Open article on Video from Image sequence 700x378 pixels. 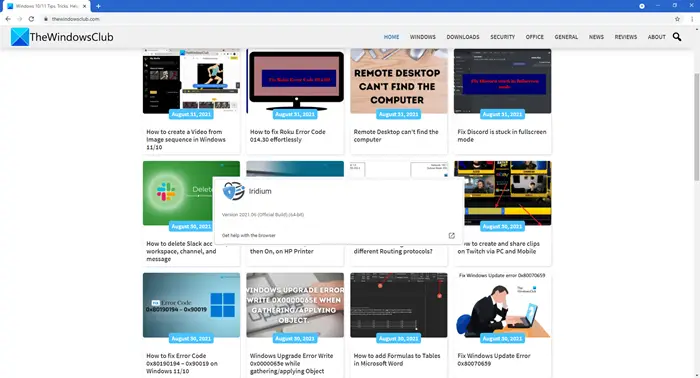coord(186,139)
